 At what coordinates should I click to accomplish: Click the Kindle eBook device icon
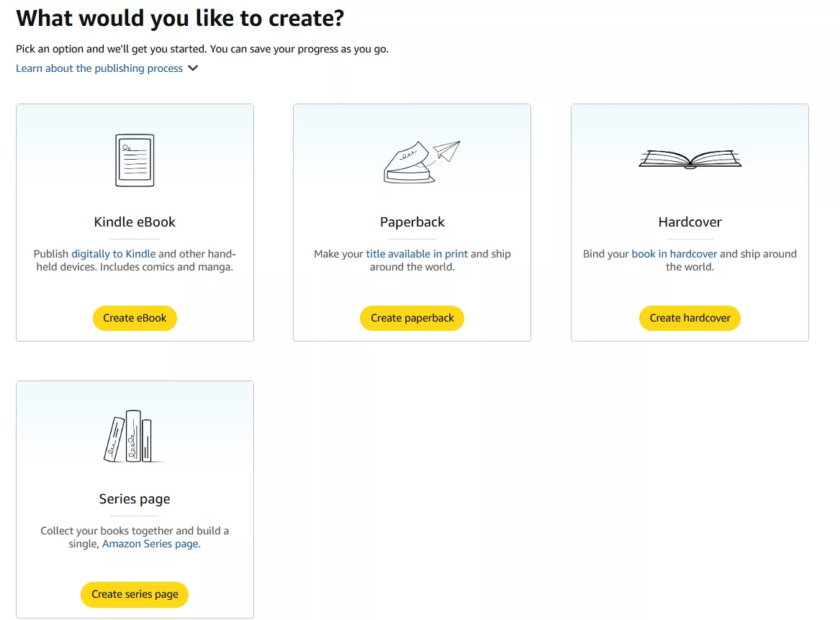(135, 160)
